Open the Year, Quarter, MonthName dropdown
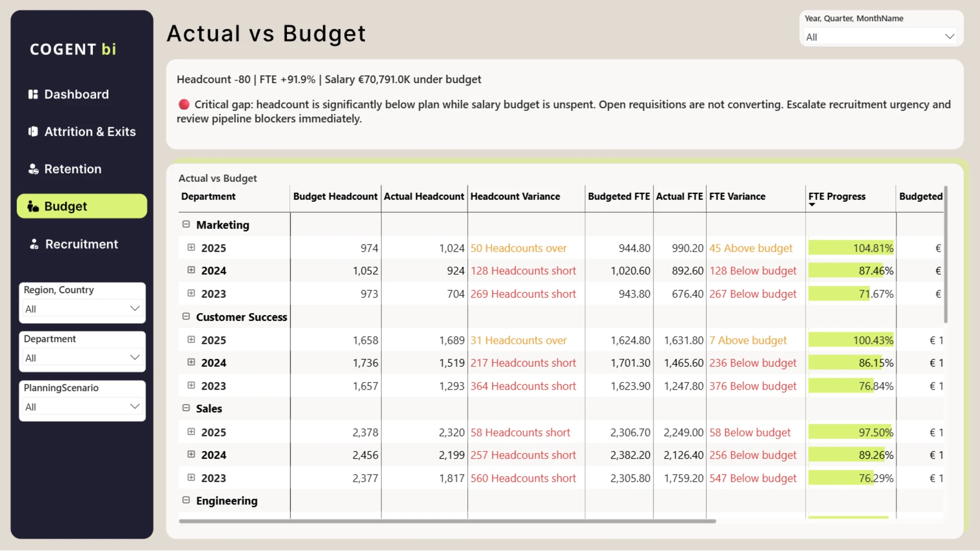The height and width of the screenshot is (551, 980). 880,37
